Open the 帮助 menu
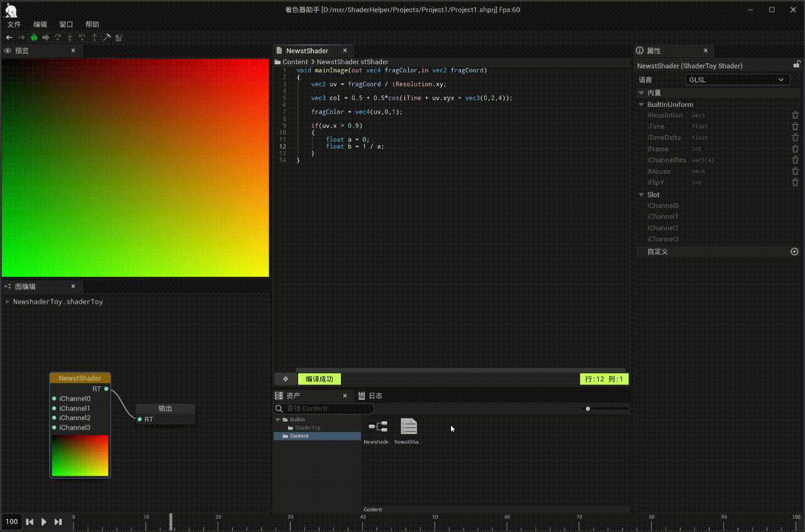This screenshot has width=805, height=532. 92,25
